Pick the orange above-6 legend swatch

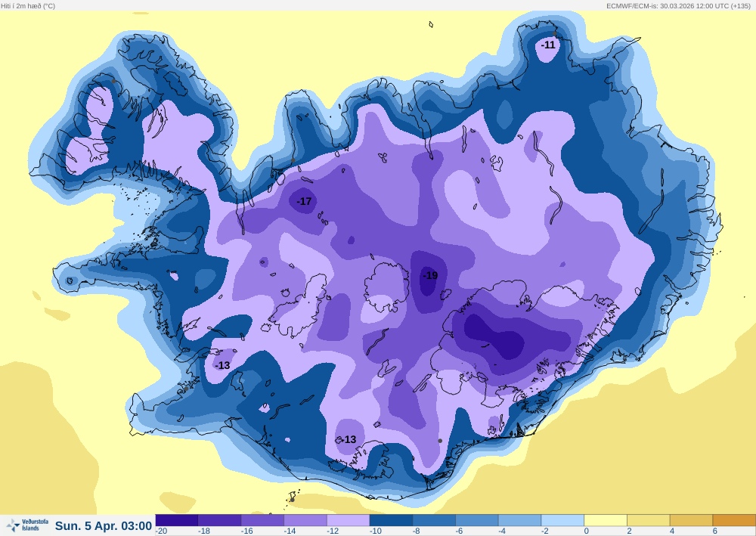pyautogui.click(x=734, y=521)
